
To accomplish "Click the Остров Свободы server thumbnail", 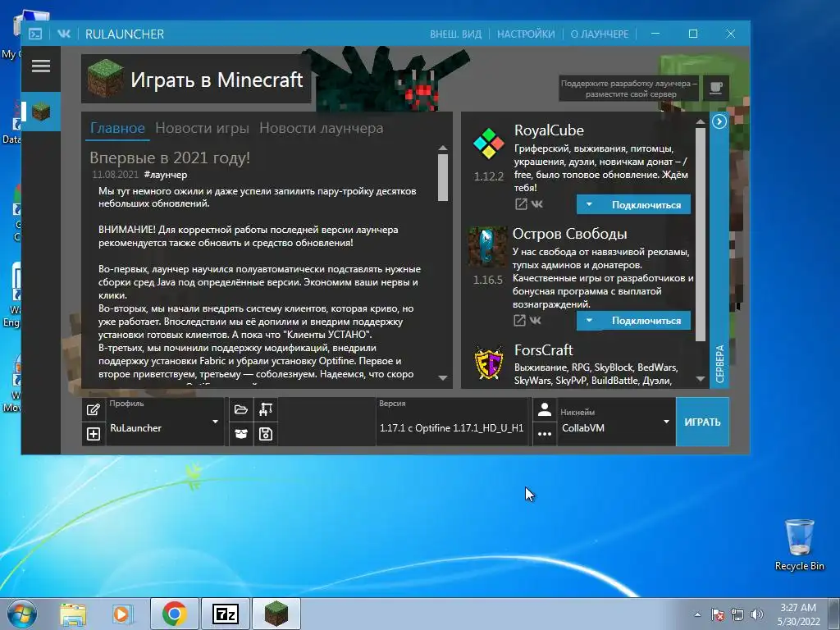I will [x=487, y=246].
